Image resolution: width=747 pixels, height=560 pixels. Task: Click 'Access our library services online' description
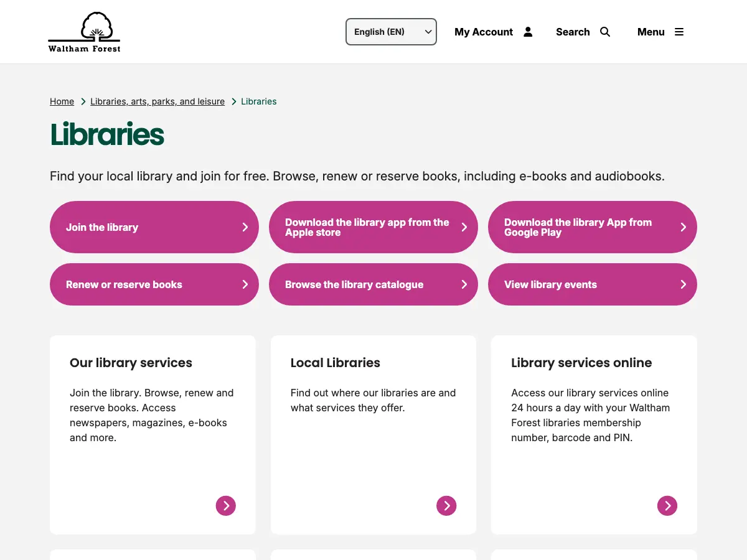[591, 415]
